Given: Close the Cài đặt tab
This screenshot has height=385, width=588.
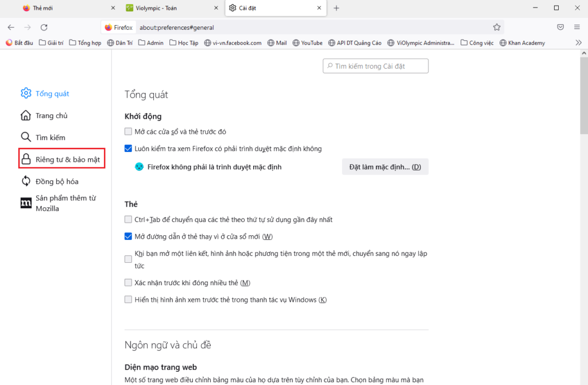Looking at the screenshot, I should pos(319,8).
